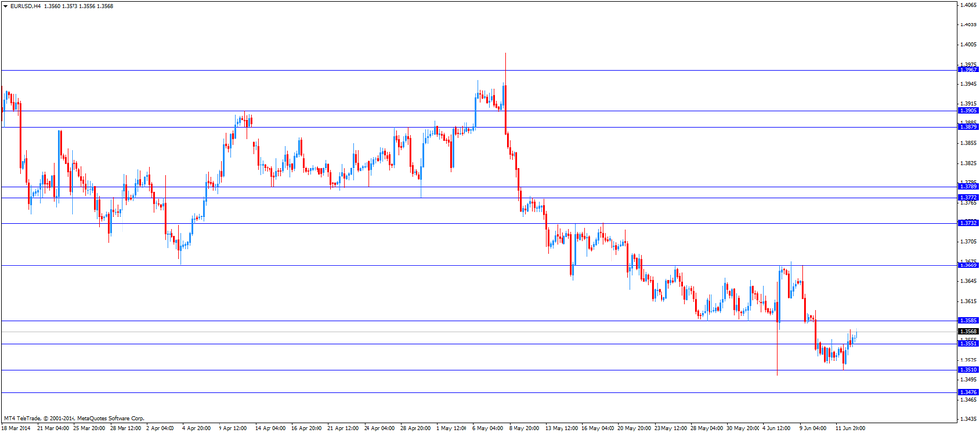Click the 1.3855 price axis tick
Image resolution: width=980 pixels, height=433 pixels.
[969, 143]
